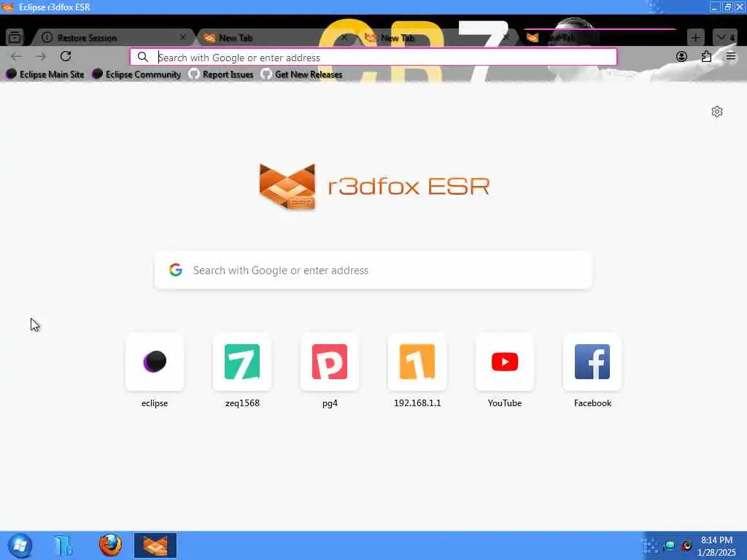Close the second New Tab tab

[x=506, y=37]
